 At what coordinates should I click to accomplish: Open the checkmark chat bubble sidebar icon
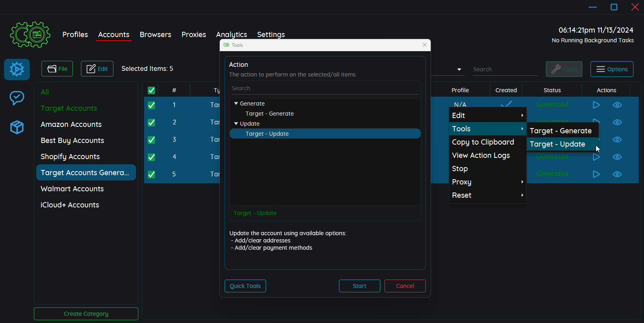(17, 98)
